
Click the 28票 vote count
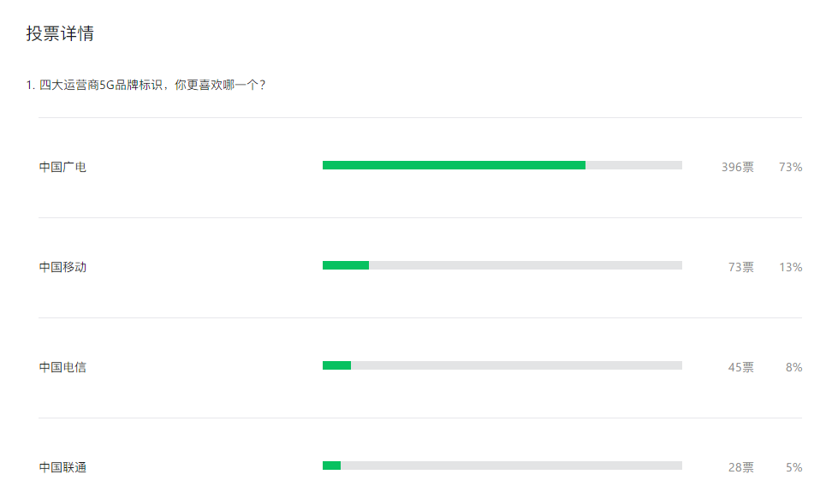[x=740, y=468]
